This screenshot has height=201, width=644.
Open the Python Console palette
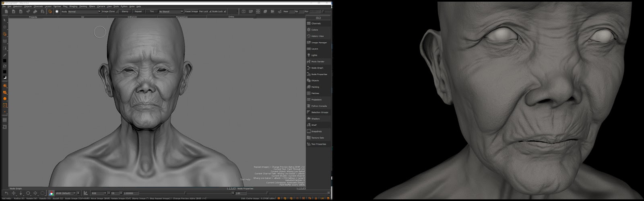(319, 106)
